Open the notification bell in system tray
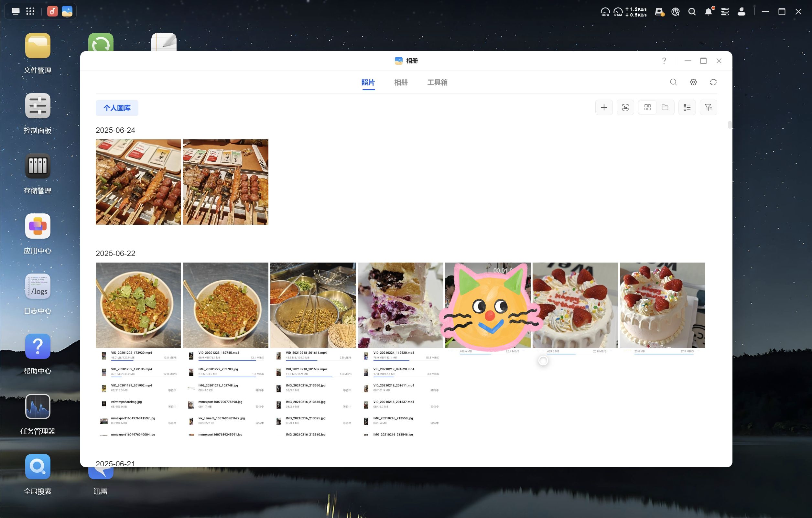The height and width of the screenshot is (518, 812). [708, 12]
